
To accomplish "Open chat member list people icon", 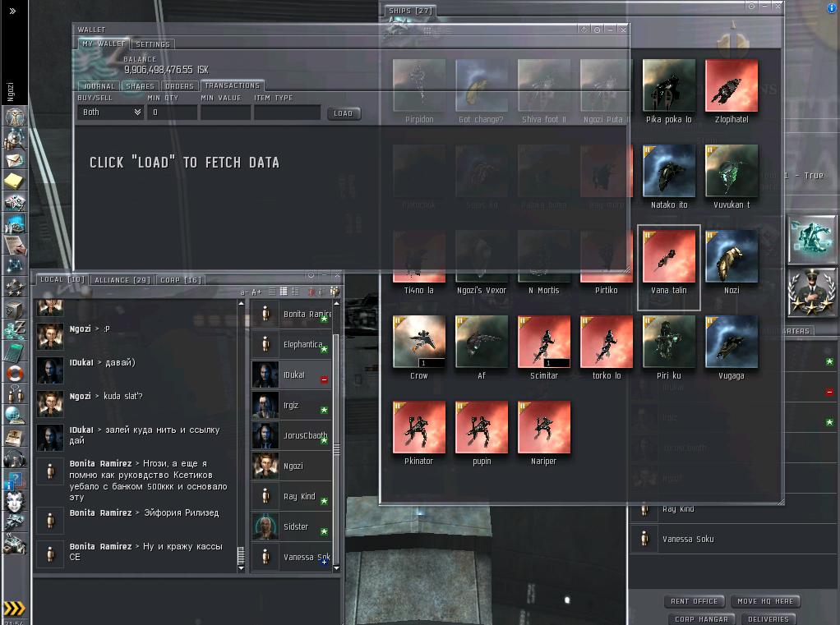I will (x=335, y=291).
